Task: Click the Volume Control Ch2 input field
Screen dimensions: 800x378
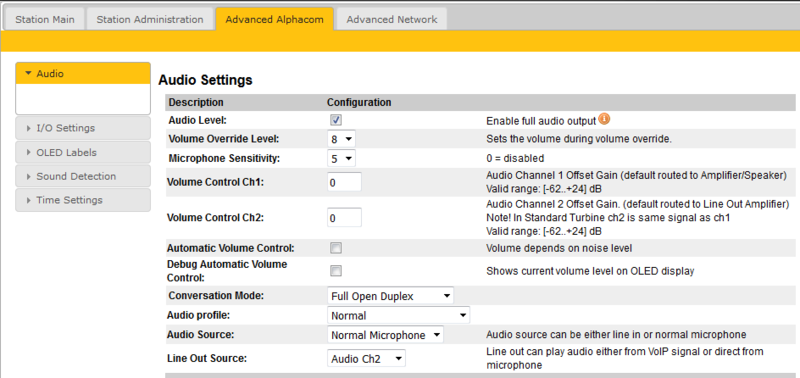Action: click(344, 218)
